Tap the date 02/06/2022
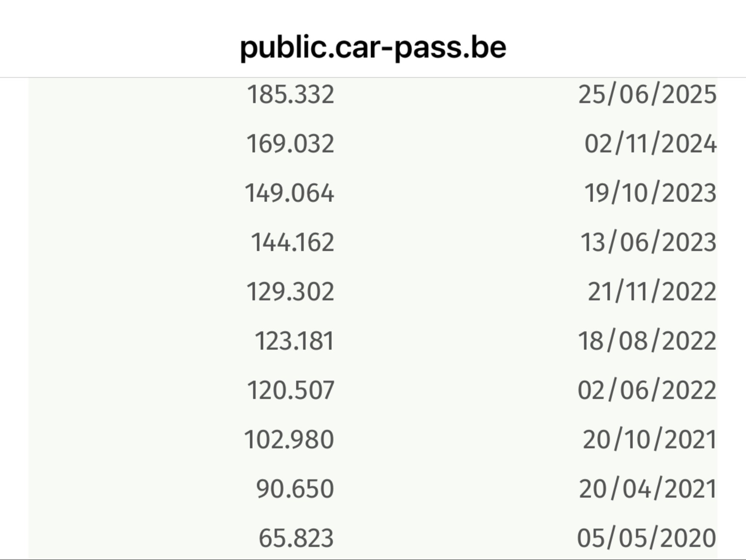This screenshot has height=560, width=746. click(x=647, y=391)
